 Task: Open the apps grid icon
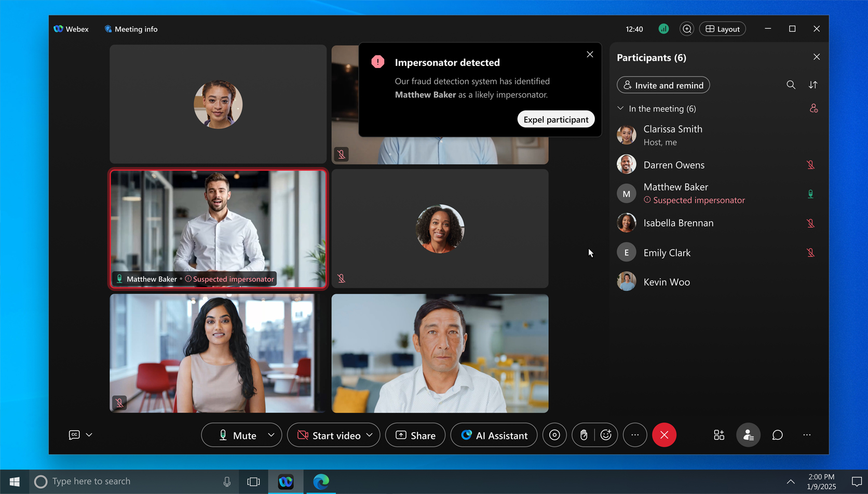point(719,435)
